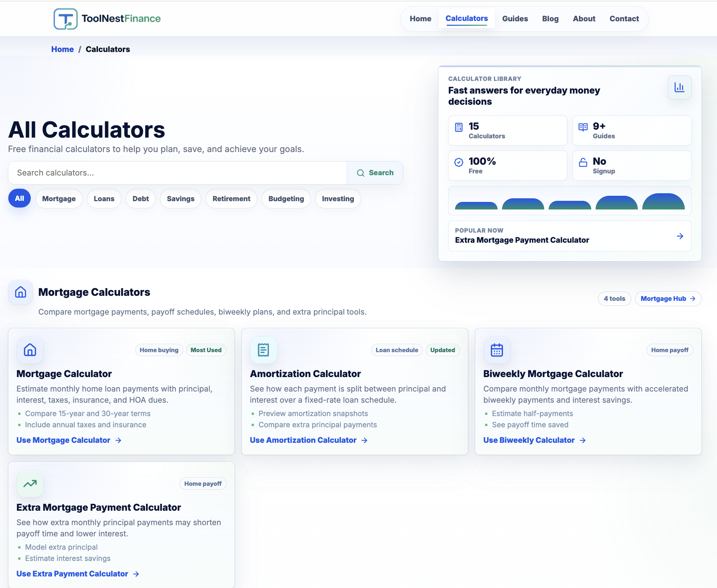Viewport: 717px width, 588px height.
Task: Click the Home buying tag
Action: point(159,350)
